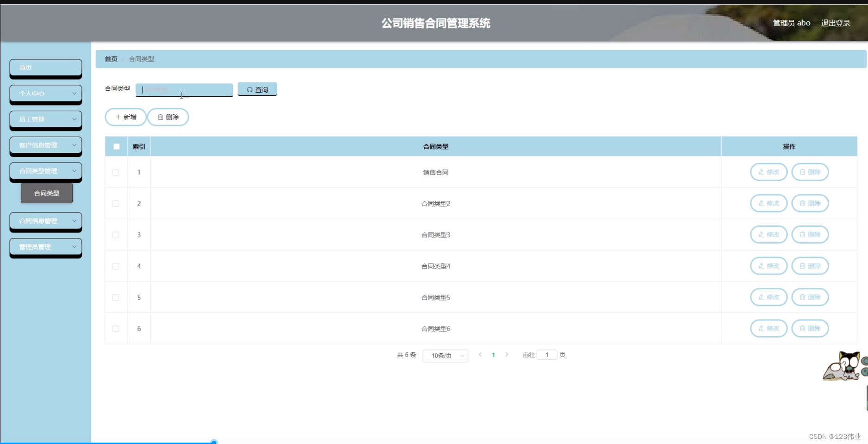Click the next page arrow in pagination

(x=507, y=355)
